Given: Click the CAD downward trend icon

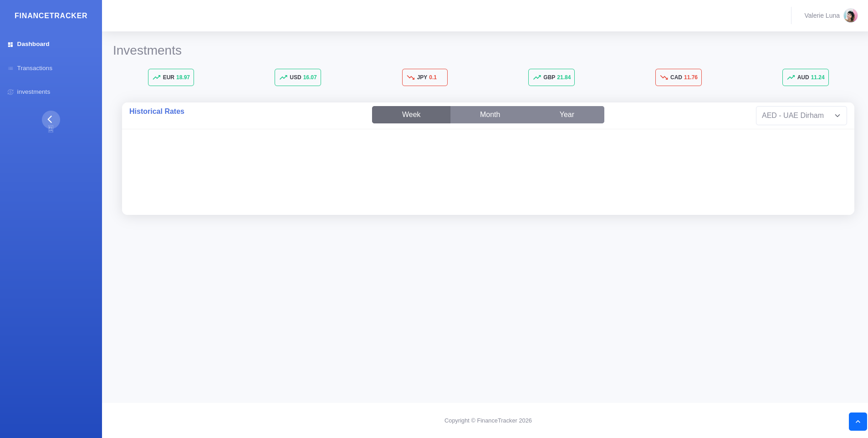Looking at the screenshot, I should (664, 77).
